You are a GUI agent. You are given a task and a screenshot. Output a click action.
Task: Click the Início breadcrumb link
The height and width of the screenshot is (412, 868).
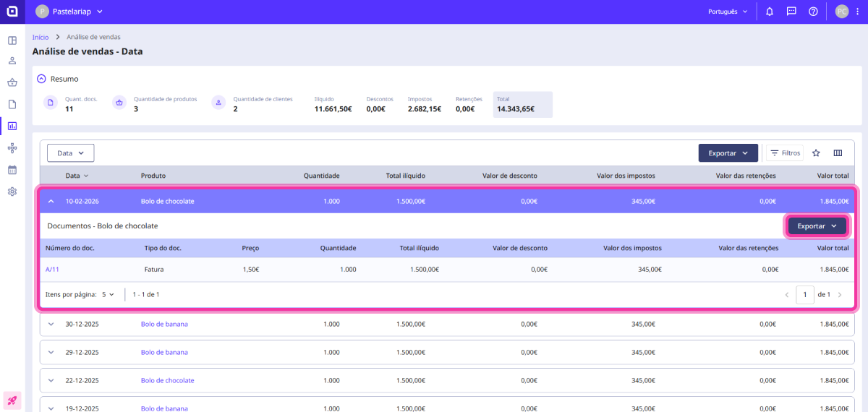coord(41,37)
